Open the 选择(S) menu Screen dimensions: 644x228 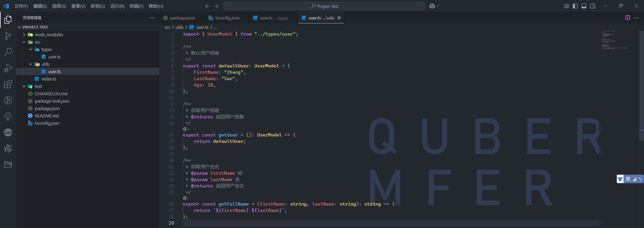click(59, 6)
